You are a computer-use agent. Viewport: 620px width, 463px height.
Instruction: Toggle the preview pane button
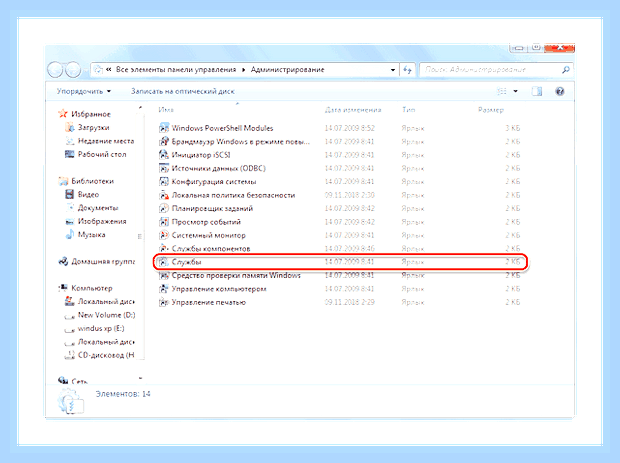pyautogui.click(x=537, y=91)
